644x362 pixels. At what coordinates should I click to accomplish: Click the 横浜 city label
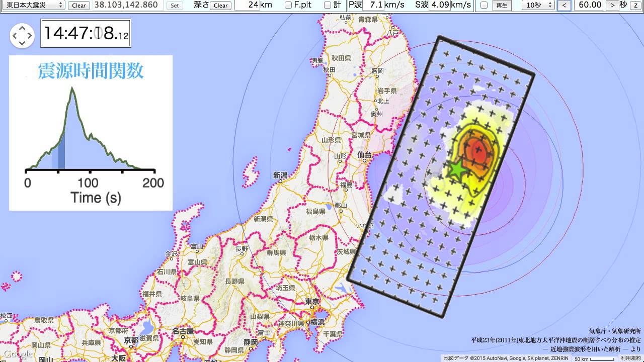coord(316,322)
